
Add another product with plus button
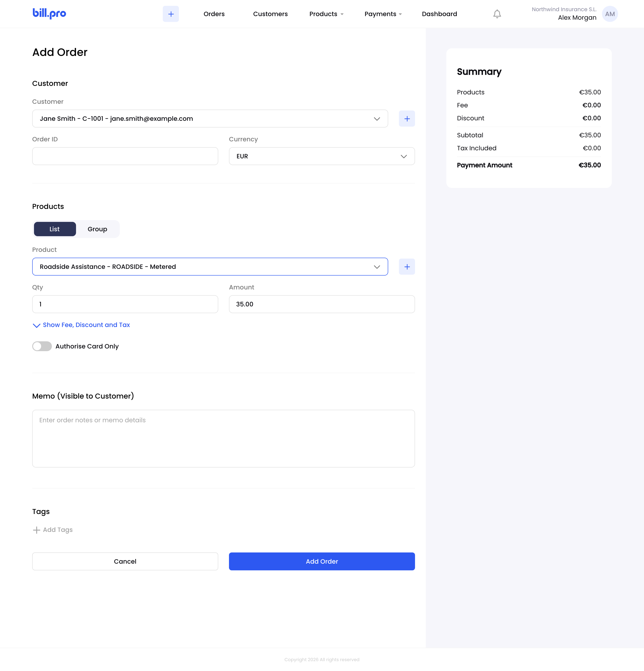pyautogui.click(x=407, y=267)
